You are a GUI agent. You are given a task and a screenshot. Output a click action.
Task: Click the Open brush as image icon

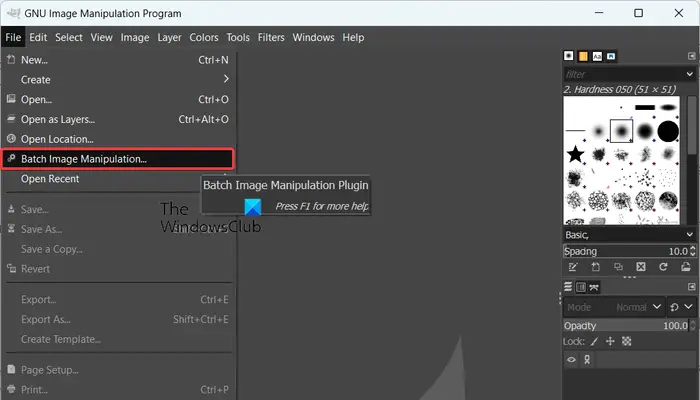pyautogui.click(x=686, y=267)
